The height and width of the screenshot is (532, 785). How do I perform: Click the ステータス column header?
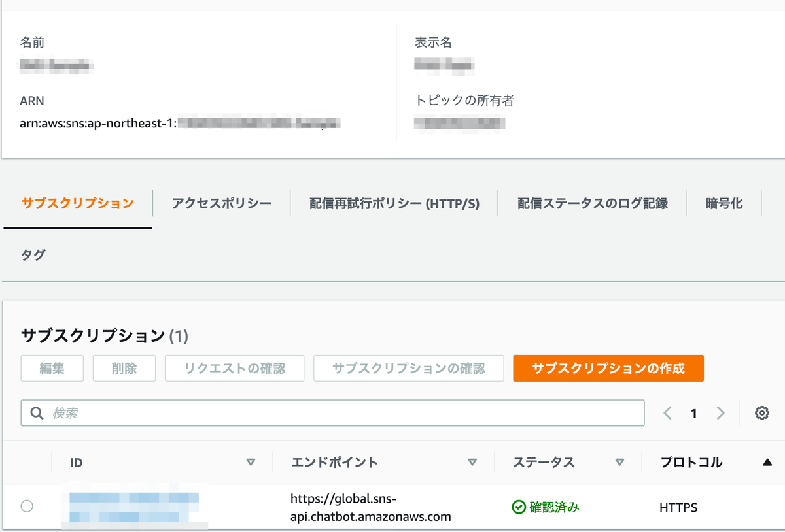pyautogui.click(x=544, y=463)
